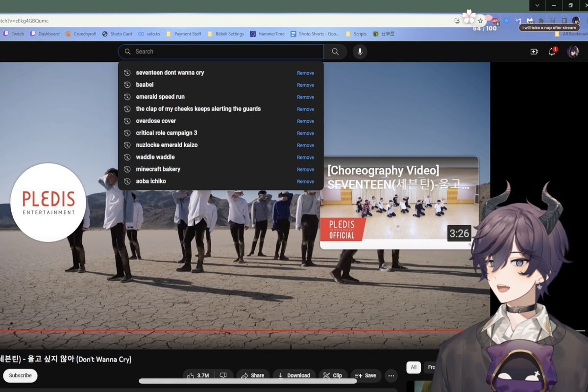Bookmark this page with the star icon

click(480, 21)
